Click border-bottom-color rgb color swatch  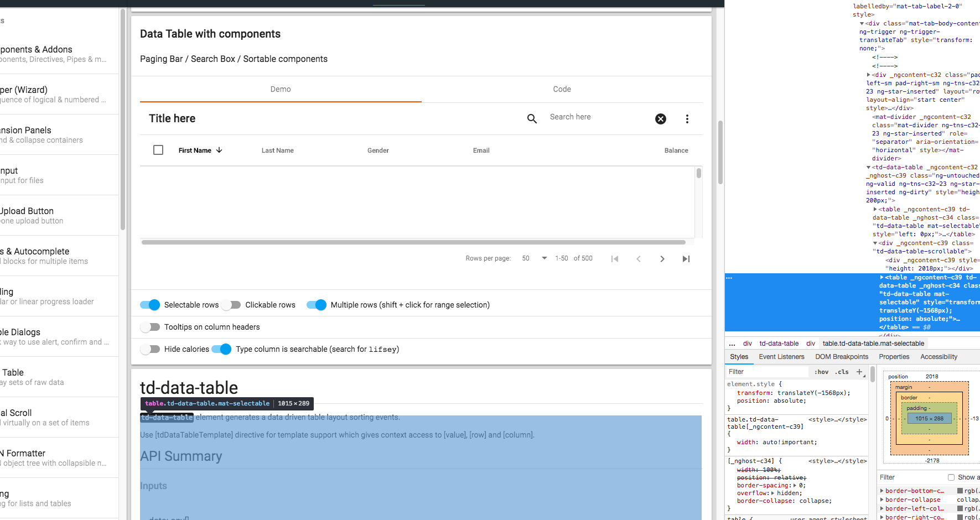click(960, 491)
